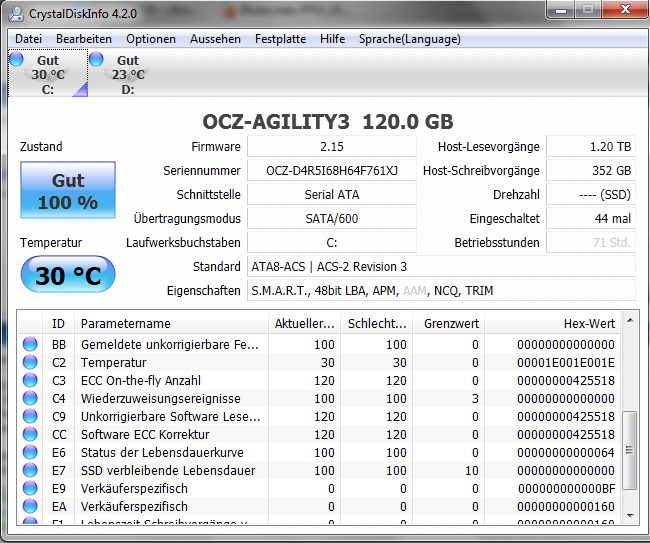Sort by the ID column header

tap(58, 323)
